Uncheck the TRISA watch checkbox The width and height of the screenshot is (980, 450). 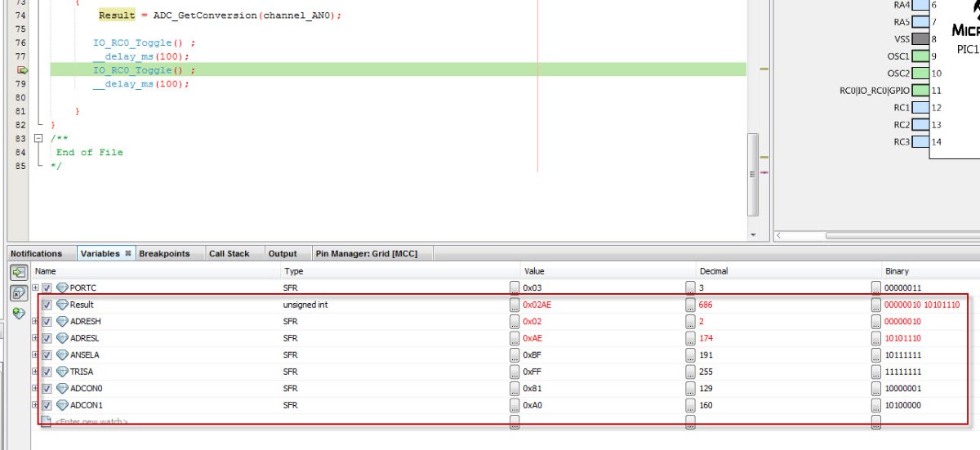coord(47,372)
